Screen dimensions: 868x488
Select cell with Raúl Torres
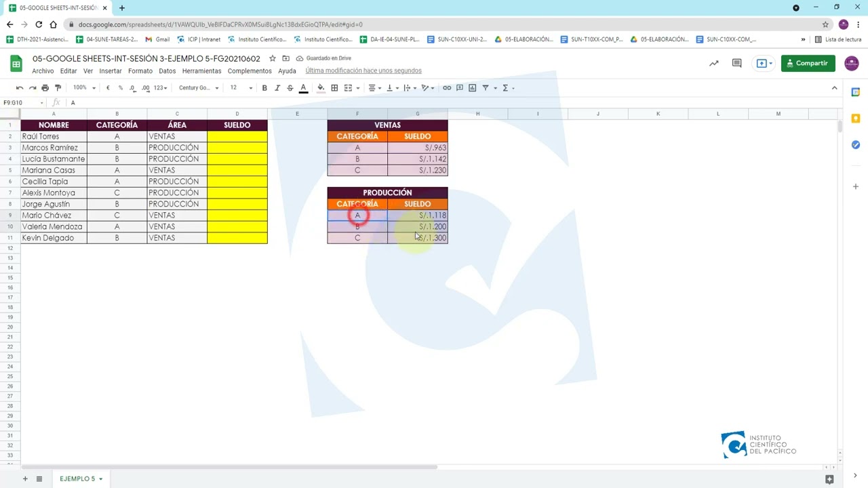(54, 136)
